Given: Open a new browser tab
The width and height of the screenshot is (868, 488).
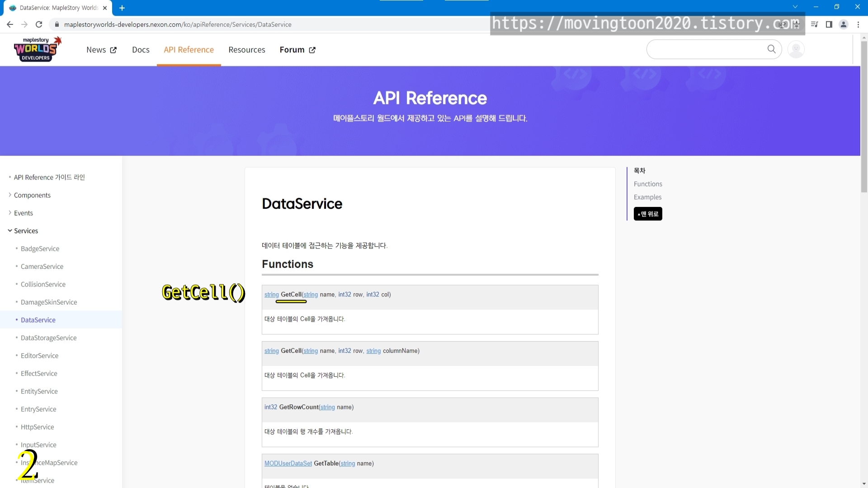Looking at the screenshot, I should tap(122, 8).
